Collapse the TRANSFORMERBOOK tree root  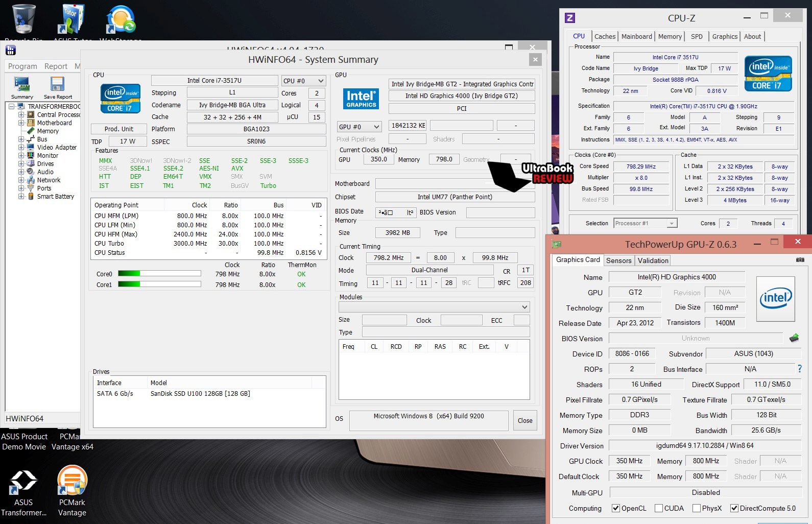click(x=11, y=106)
